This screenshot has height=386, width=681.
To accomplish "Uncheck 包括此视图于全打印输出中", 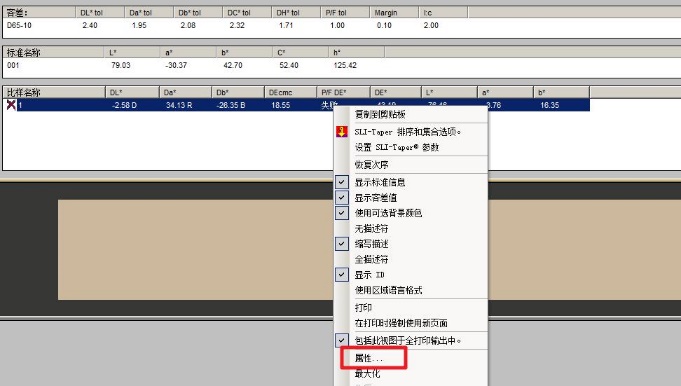I will click(342, 340).
